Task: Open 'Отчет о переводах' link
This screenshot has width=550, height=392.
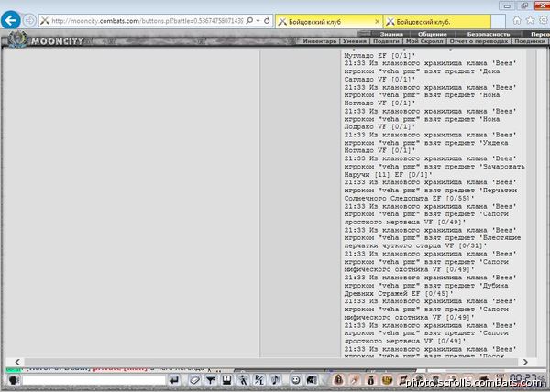Action: point(478,41)
